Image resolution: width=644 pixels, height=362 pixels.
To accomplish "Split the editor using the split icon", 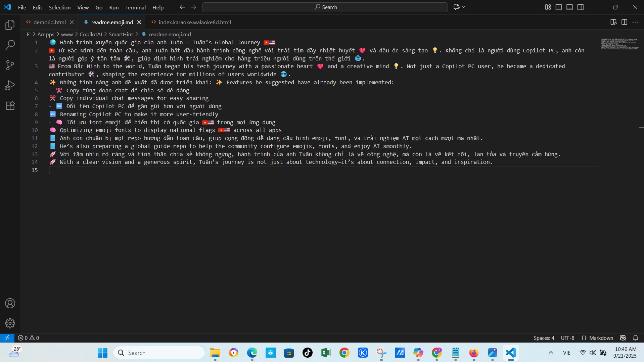I will [x=625, y=22].
